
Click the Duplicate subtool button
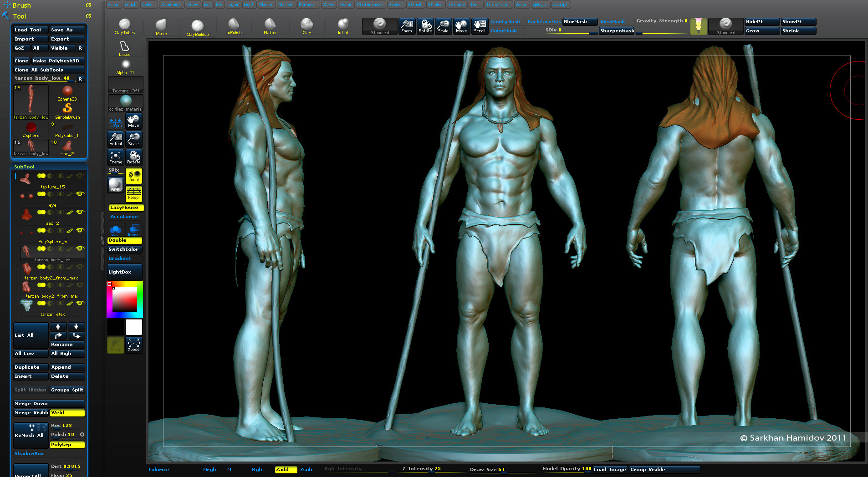coord(31,367)
